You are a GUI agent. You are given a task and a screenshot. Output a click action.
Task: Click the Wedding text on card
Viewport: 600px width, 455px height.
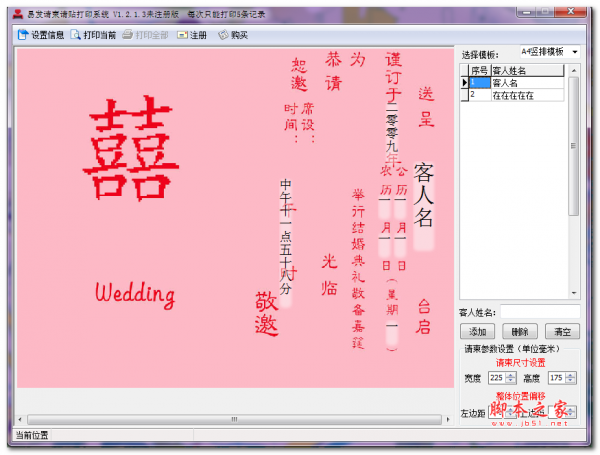pos(135,294)
